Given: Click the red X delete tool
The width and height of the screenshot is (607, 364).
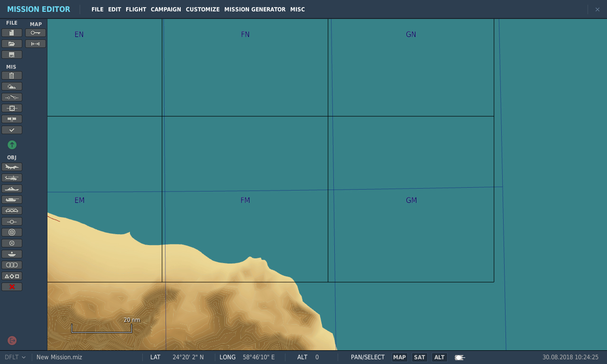Looking at the screenshot, I should (12, 287).
